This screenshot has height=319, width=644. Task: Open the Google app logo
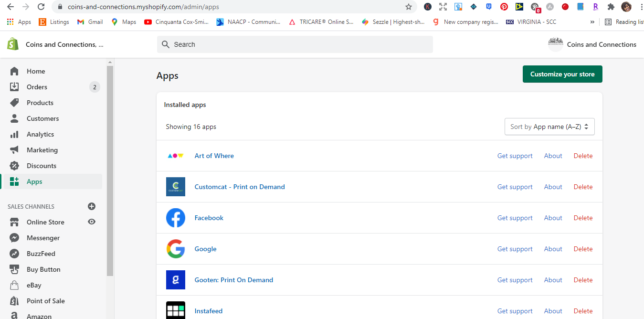coord(176,249)
